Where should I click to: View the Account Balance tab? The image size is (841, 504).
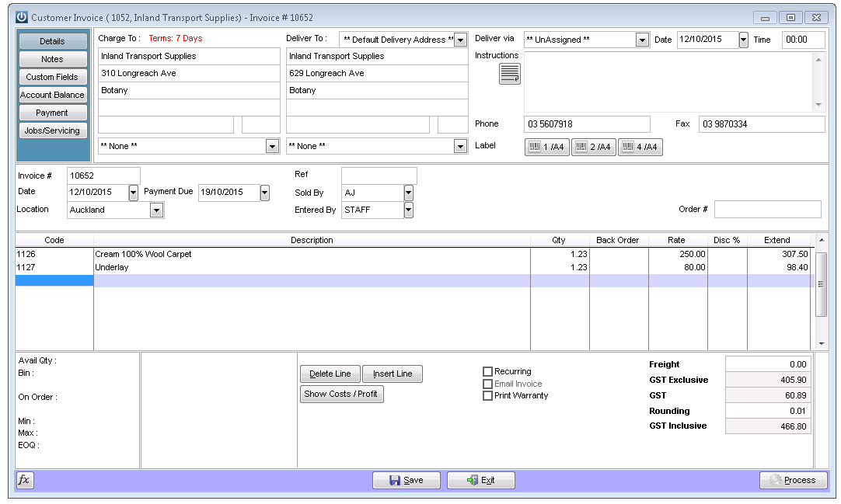click(52, 95)
